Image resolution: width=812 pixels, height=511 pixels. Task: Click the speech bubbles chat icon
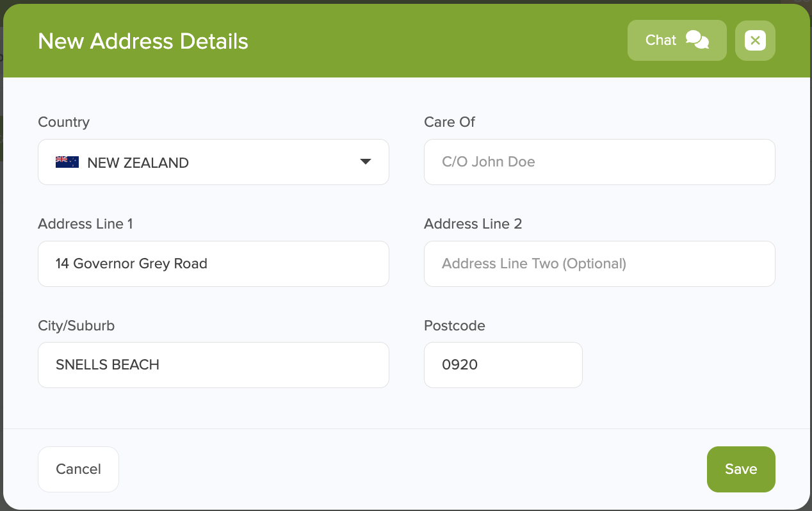pyautogui.click(x=697, y=40)
